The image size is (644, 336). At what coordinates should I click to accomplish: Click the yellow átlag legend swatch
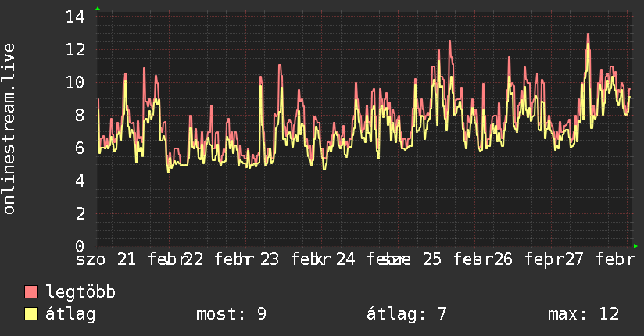click(x=30, y=314)
